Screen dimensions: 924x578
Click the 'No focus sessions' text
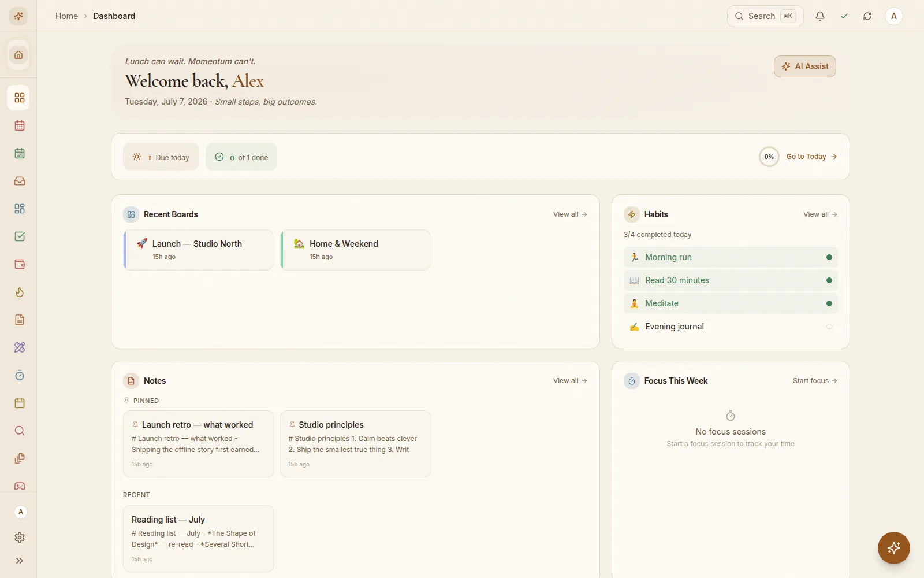(731, 432)
